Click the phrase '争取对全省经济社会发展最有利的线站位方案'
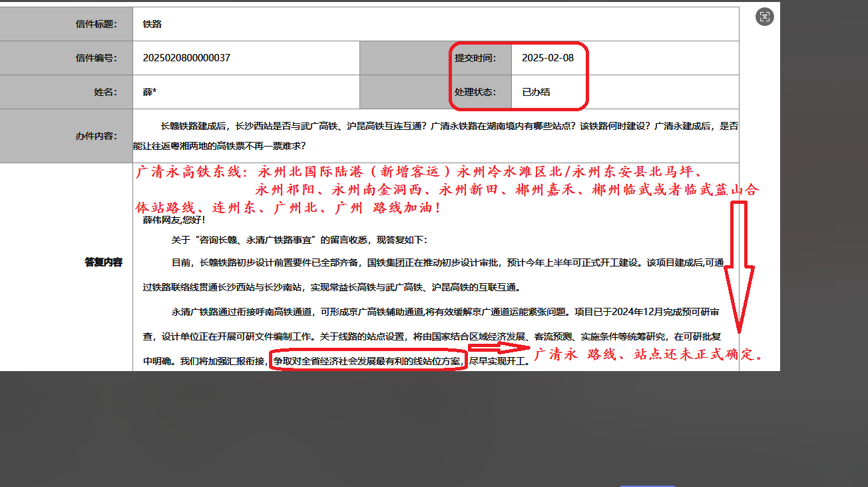Viewport: 868px width, 487px height. coord(367,361)
